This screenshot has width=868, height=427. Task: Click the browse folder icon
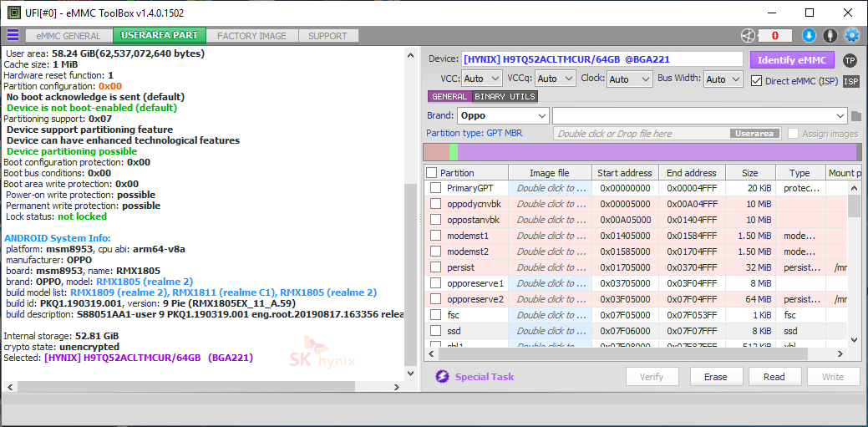click(856, 116)
